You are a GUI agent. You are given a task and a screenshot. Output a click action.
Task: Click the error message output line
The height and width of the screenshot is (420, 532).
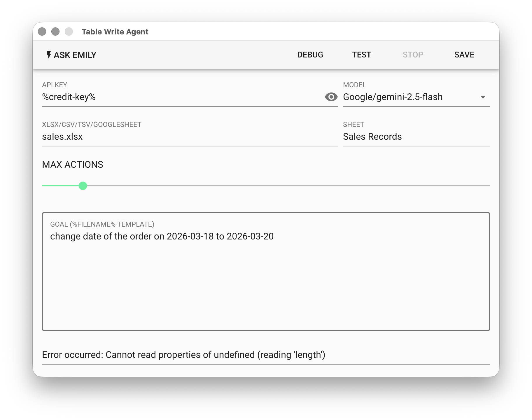tap(184, 355)
